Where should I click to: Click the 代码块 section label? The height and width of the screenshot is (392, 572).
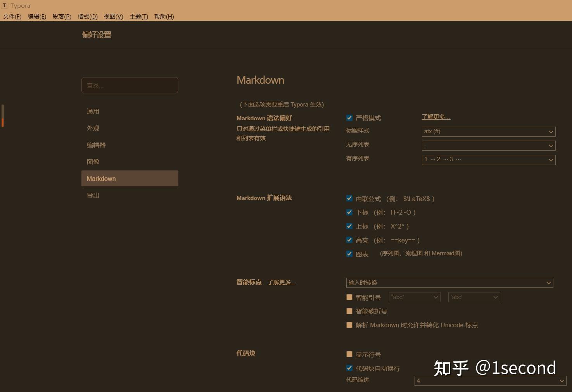(x=246, y=353)
